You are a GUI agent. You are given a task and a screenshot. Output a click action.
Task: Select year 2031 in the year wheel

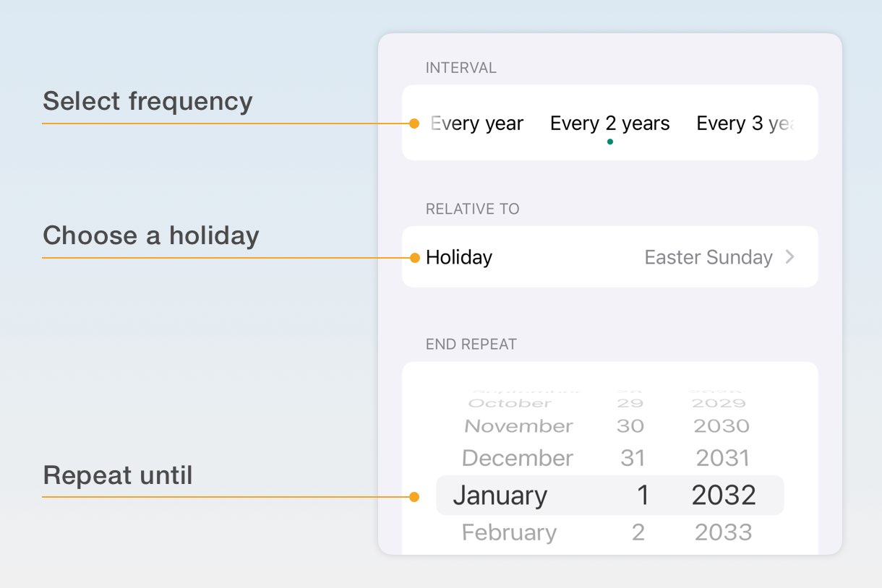[723, 458]
